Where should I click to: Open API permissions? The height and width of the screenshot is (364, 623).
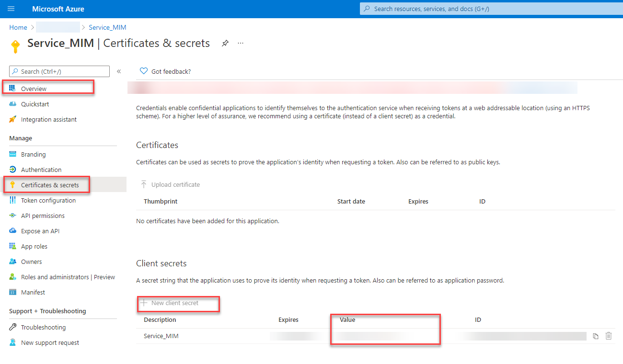43,216
